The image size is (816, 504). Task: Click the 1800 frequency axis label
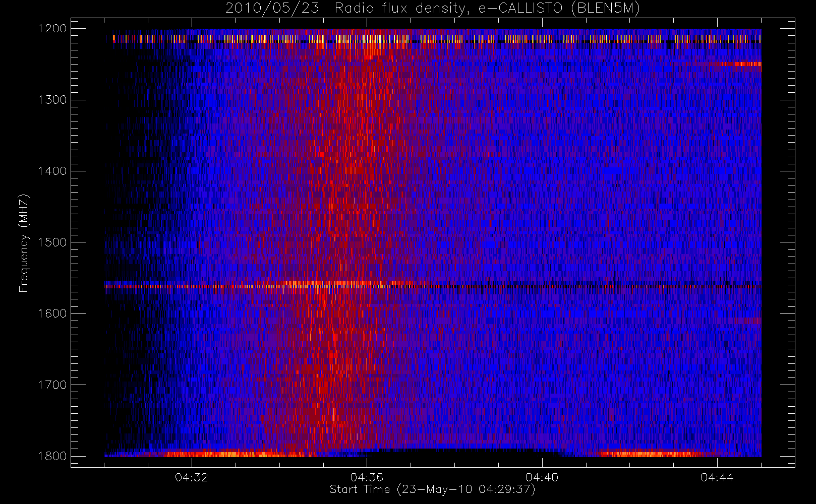(52, 456)
